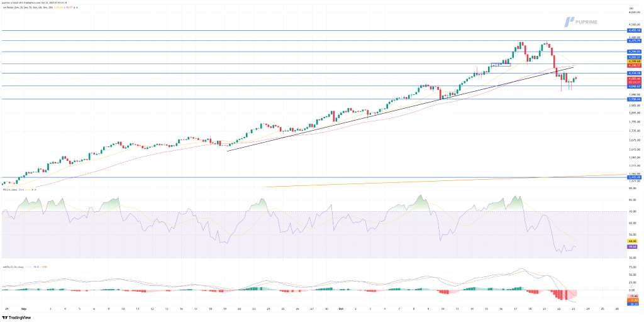Click the 3,445.49 horizontal line price label
The image size is (644, 323).
point(633,177)
